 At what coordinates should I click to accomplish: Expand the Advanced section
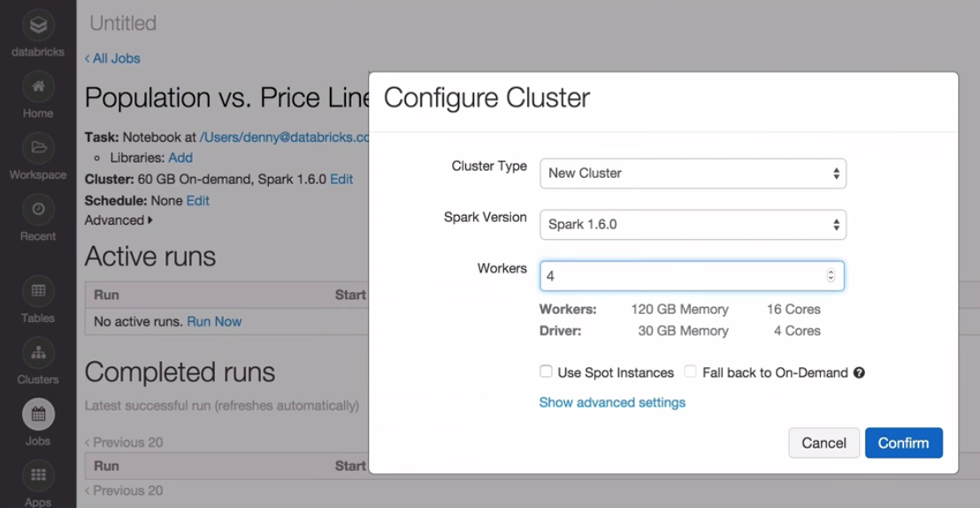click(x=119, y=220)
